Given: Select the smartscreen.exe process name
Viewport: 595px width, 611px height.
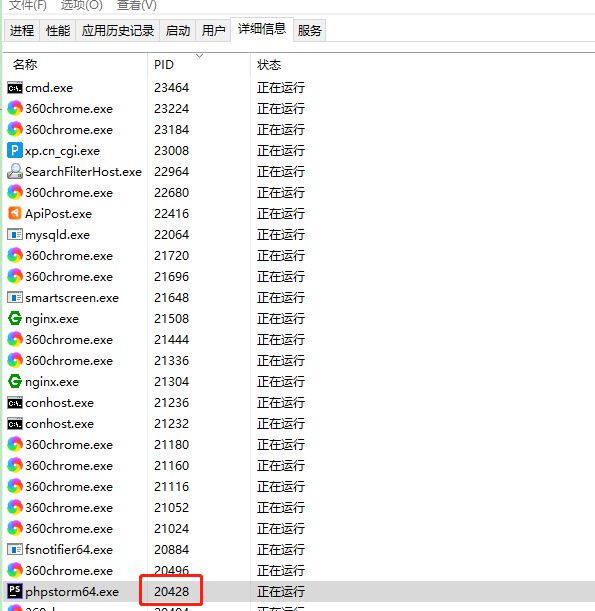Looking at the screenshot, I should click(x=72, y=298).
